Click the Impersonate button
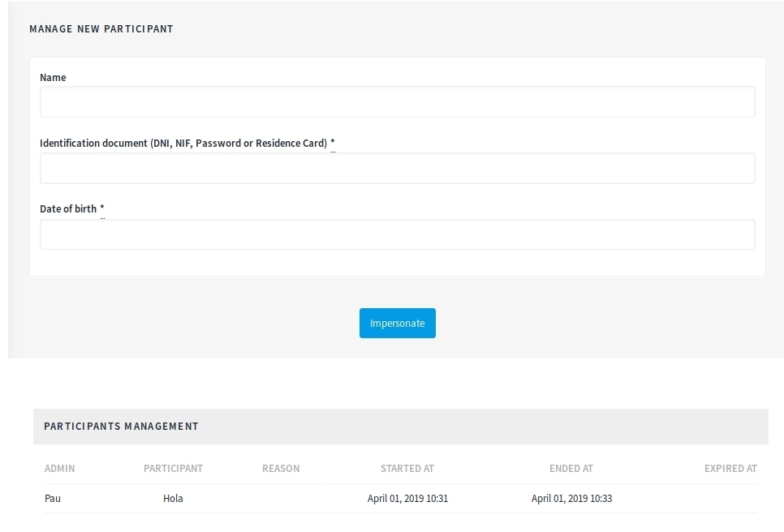This screenshot has width=784, height=532. point(397,323)
